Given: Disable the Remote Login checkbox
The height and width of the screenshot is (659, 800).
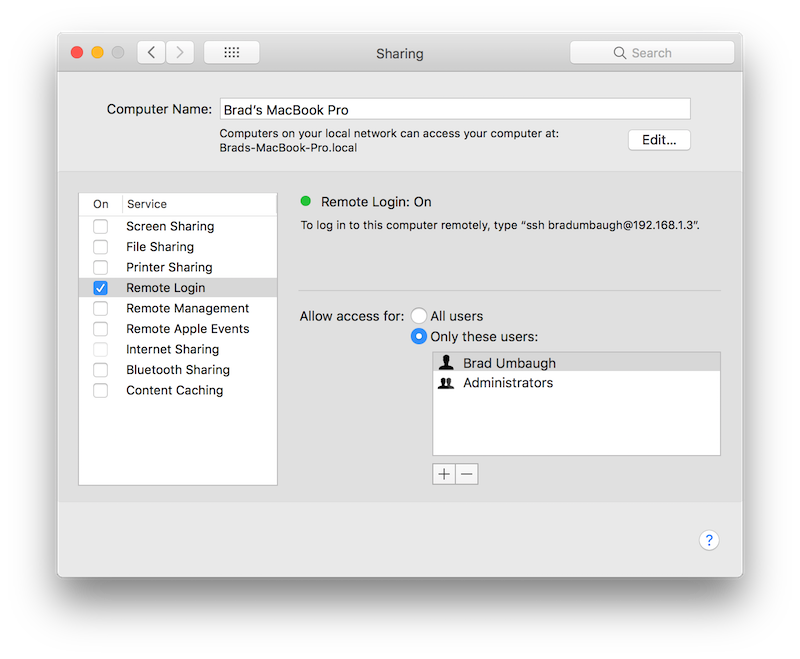Looking at the screenshot, I should pyautogui.click(x=100, y=287).
